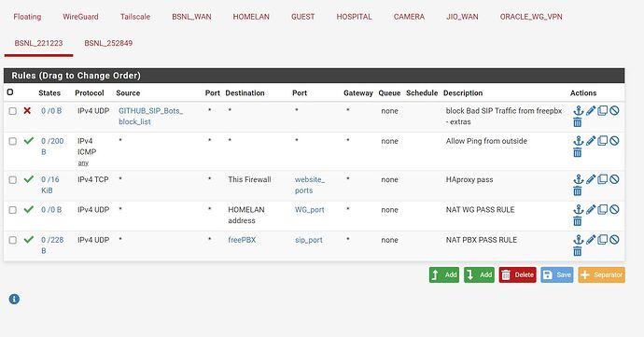
Task: Switch to the CAMERA tab
Action: [409, 17]
